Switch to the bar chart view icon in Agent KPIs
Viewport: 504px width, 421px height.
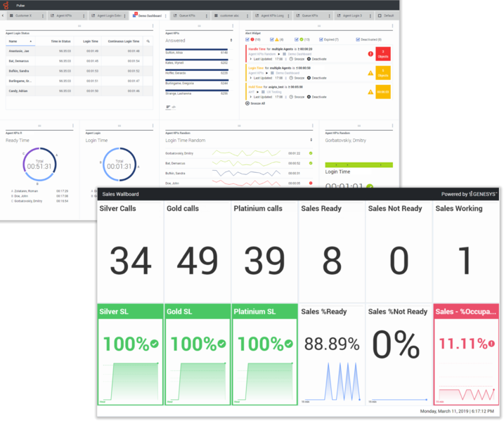[x=168, y=107]
